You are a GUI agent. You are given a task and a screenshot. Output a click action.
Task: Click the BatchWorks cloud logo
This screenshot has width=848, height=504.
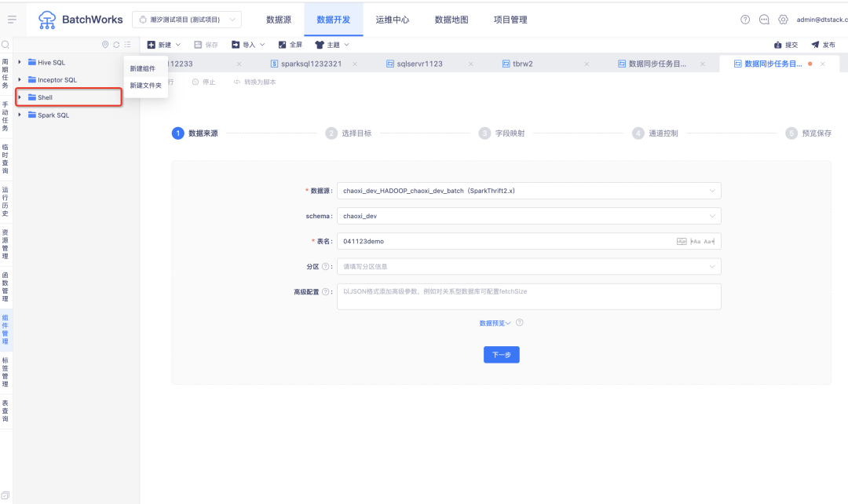pos(47,20)
